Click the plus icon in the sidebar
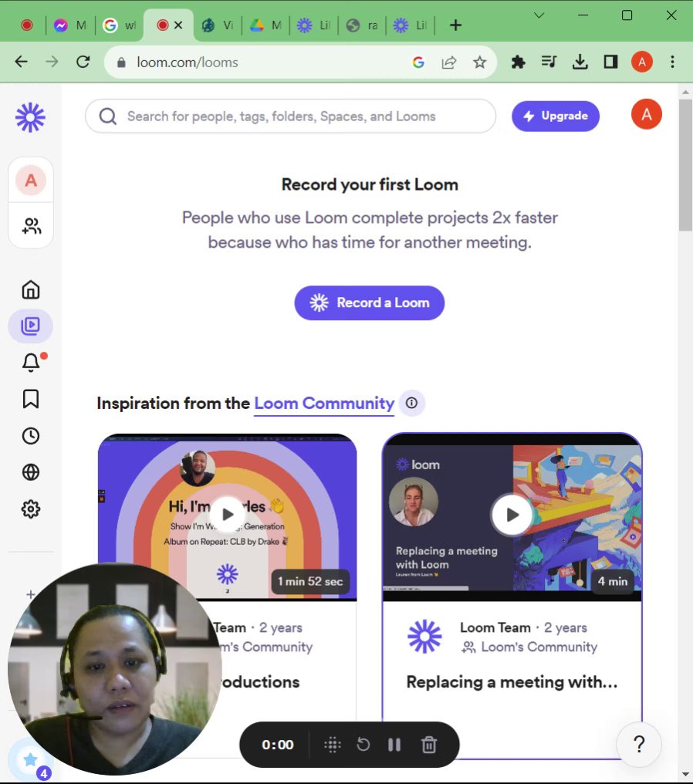Image resolution: width=693 pixels, height=784 pixels. tap(31, 594)
